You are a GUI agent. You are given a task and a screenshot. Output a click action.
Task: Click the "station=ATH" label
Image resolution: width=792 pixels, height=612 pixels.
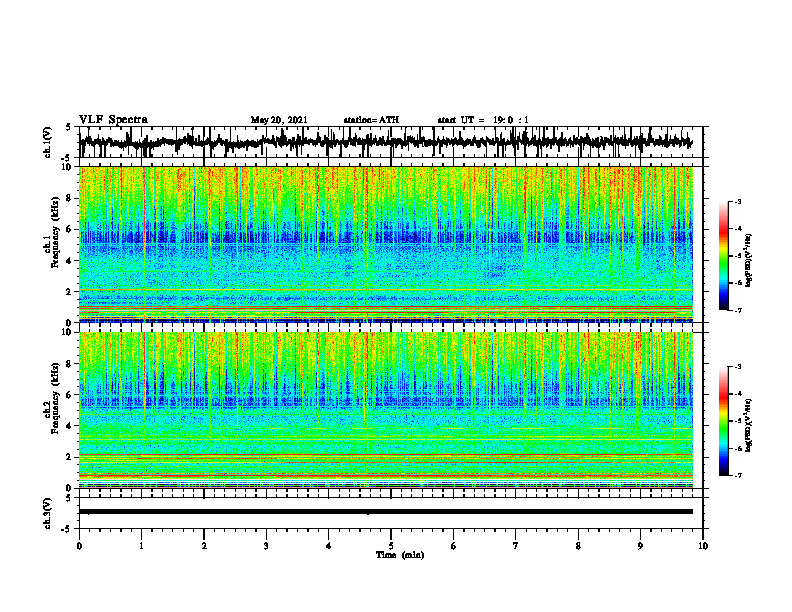371,120
